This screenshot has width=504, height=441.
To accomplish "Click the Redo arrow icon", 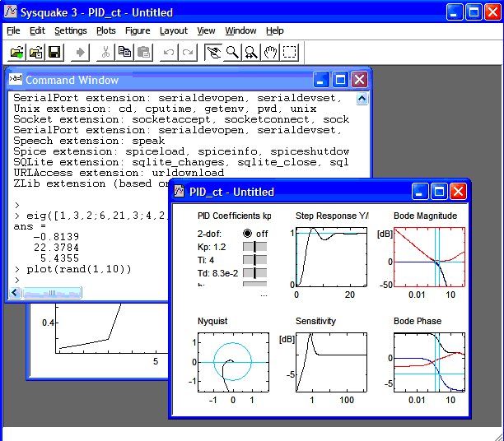I will coord(188,53).
